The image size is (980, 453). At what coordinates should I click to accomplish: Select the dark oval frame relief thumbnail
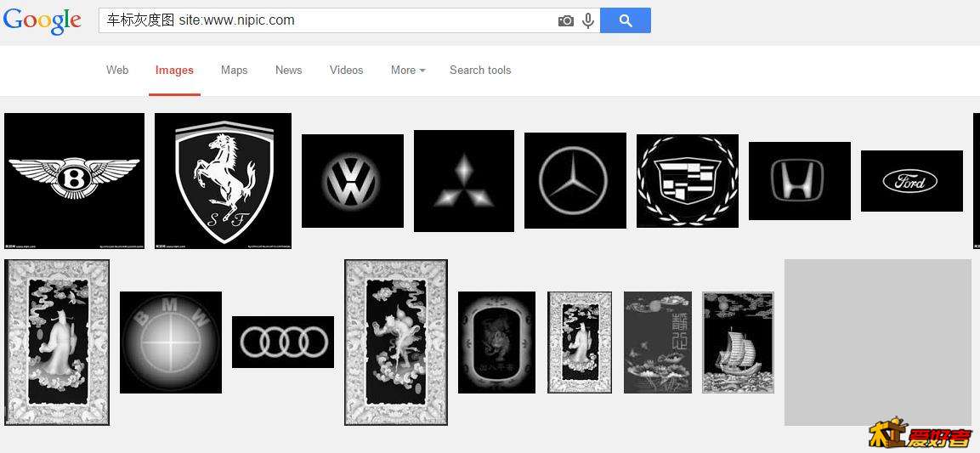497,343
